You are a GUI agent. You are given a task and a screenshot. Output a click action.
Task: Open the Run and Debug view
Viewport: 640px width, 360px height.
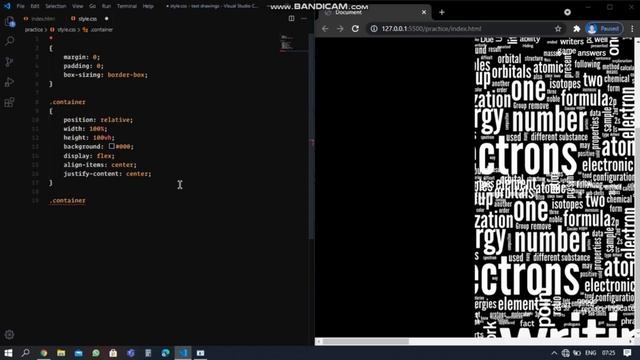(x=9, y=82)
